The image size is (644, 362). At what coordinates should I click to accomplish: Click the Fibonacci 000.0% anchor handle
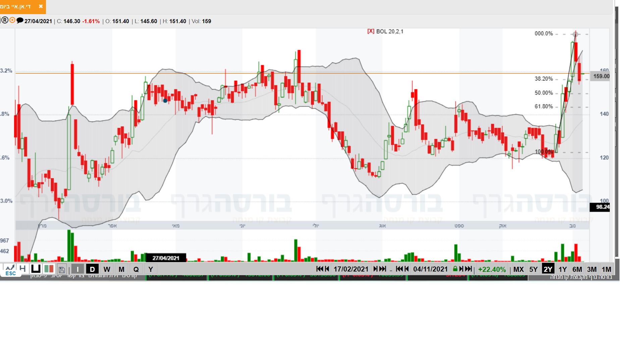coord(576,34)
